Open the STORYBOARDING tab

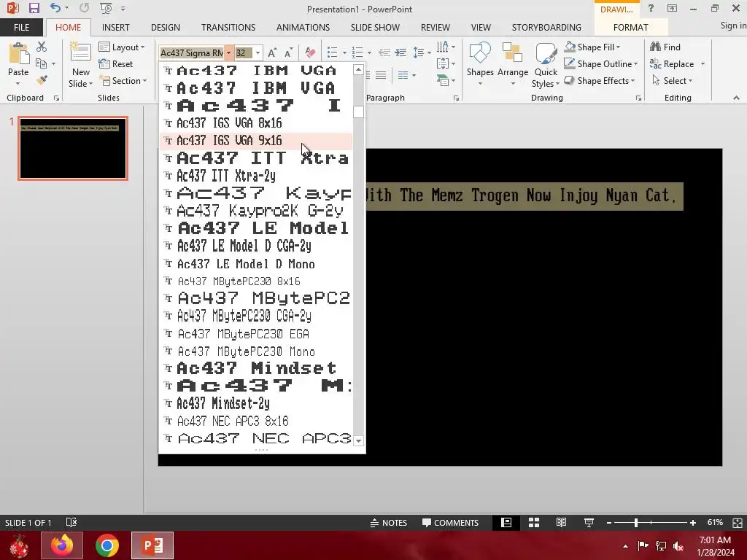546,27
